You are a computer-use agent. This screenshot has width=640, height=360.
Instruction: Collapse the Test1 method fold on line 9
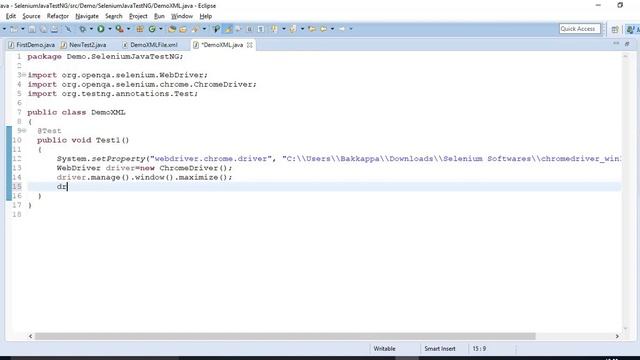tap(24, 131)
